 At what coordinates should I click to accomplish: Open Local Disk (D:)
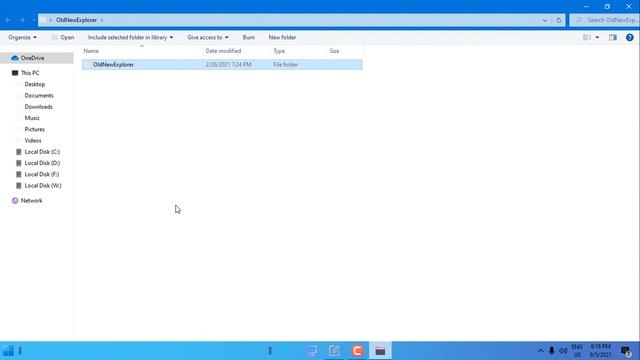[x=42, y=163]
